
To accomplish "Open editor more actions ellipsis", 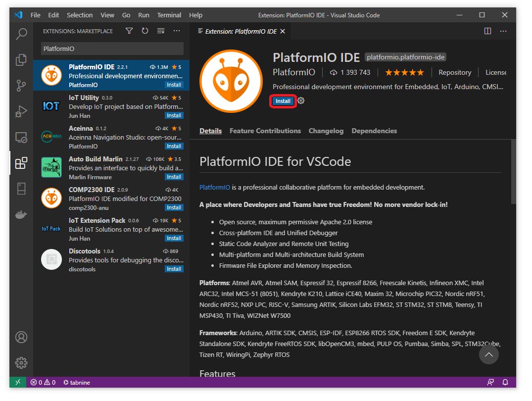I will click(503, 31).
